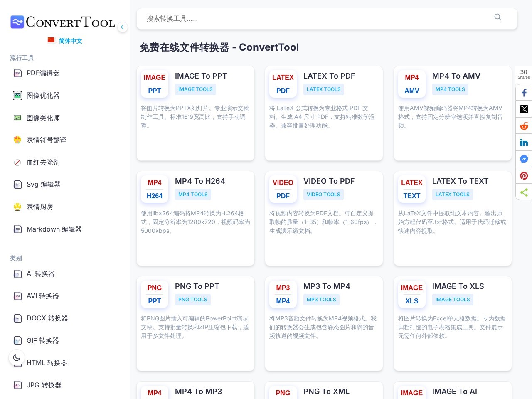Toggle dark mode moon button
532x399 pixels.
(x=17, y=357)
